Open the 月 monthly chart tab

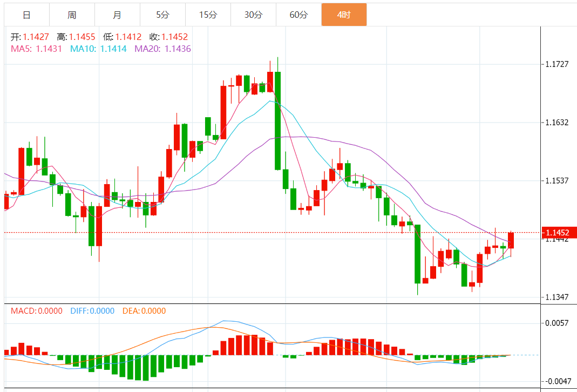(x=117, y=15)
